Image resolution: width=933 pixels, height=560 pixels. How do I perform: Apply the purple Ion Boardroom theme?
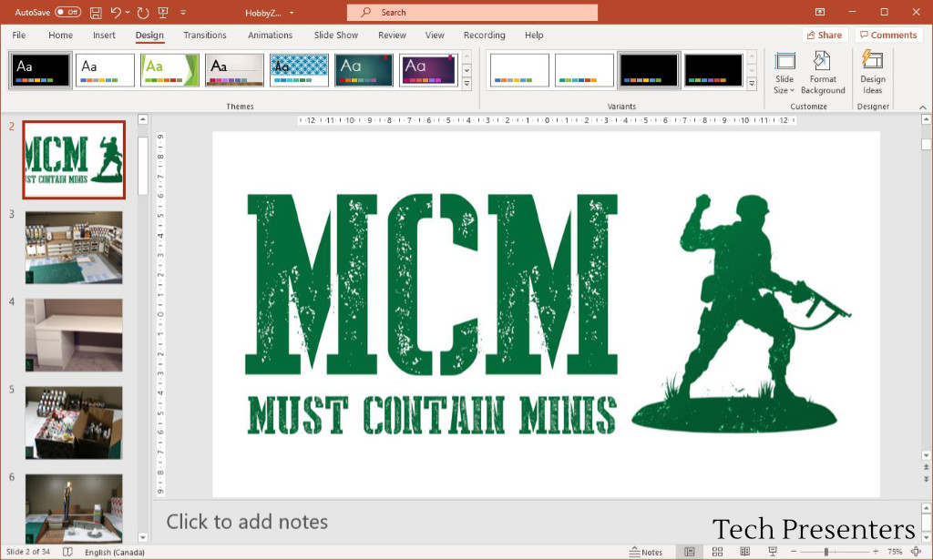tap(428, 70)
